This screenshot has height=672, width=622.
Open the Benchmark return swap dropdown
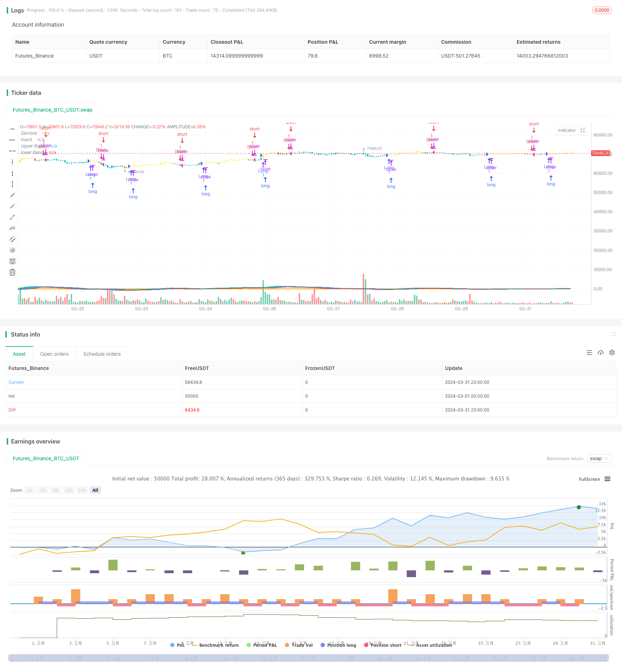(x=599, y=458)
